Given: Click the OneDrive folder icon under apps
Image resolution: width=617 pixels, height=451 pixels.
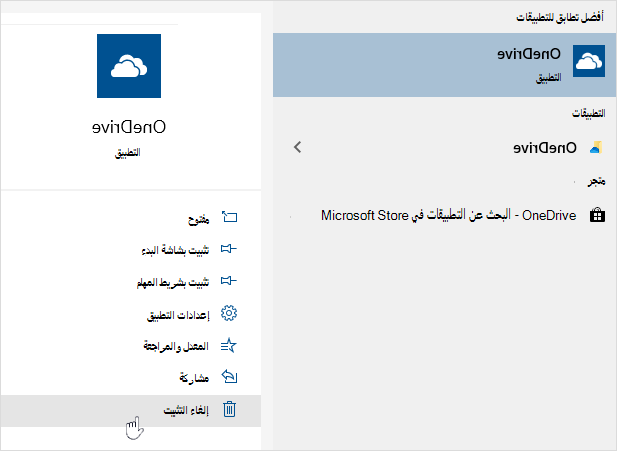Looking at the screenshot, I should click(596, 148).
